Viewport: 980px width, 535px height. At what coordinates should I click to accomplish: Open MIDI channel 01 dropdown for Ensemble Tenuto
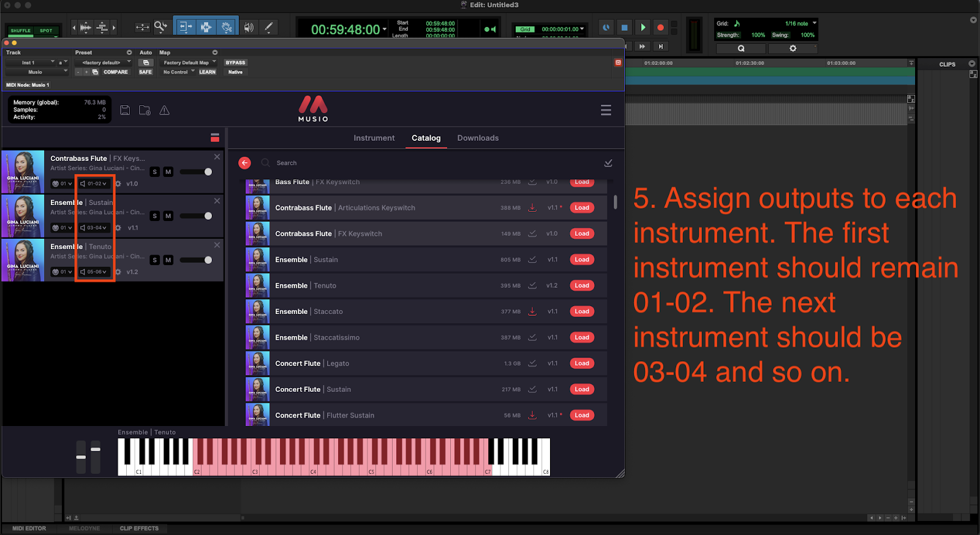tap(62, 272)
